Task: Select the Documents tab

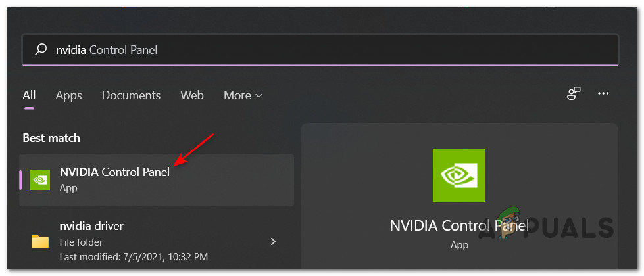Action: pos(131,95)
